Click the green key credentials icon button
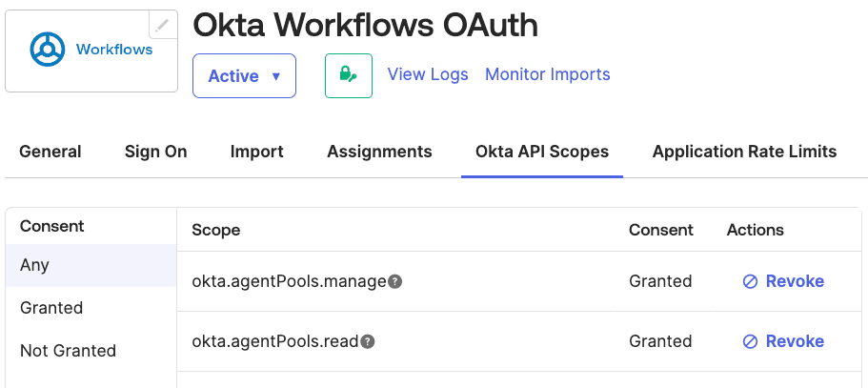This screenshot has width=868, height=388. (x=348, y=76)
